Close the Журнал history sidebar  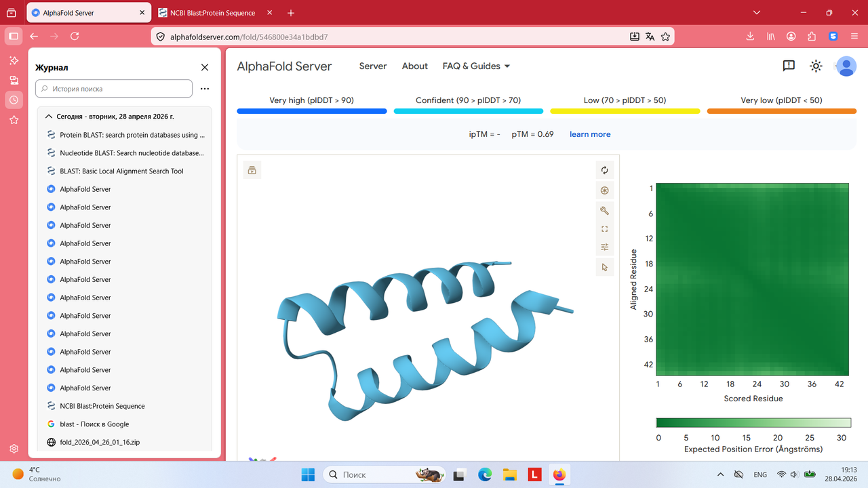[205, 67]
